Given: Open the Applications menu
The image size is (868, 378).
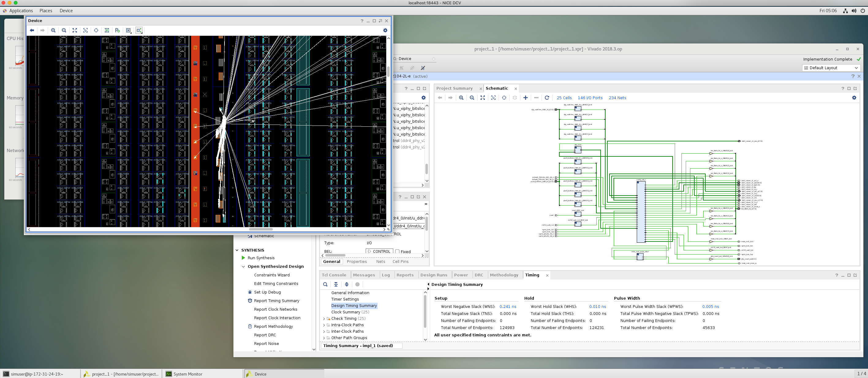Looking at the screenshot, I should 21,10.
